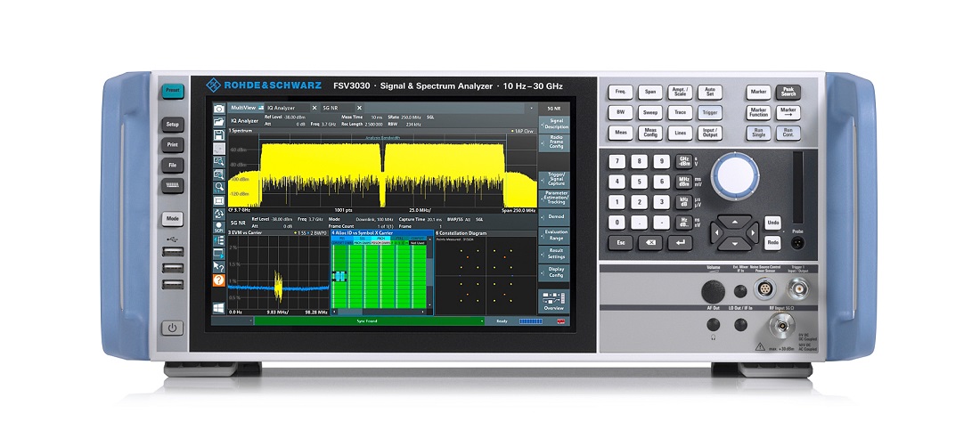Push the GHz / -dBm unit key
The height and width of the screenshot is (438, 980).
coord(683,162)
